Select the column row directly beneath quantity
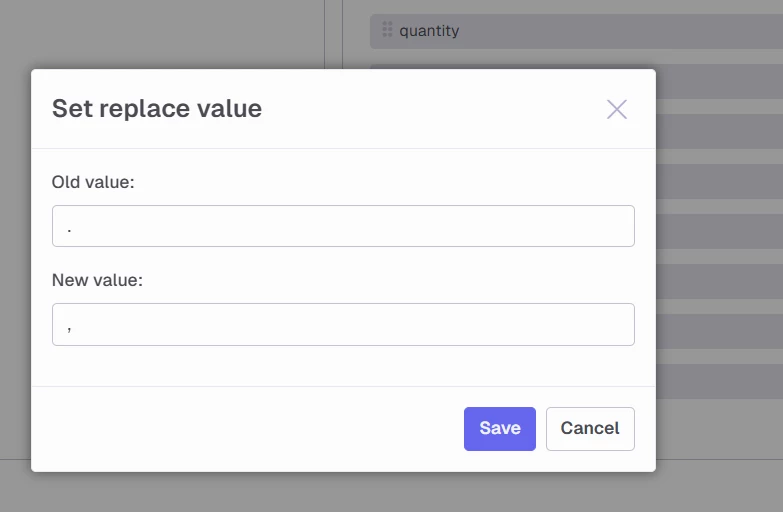The height and width of the screenshot is (512, 783). (x=718, y=80)
